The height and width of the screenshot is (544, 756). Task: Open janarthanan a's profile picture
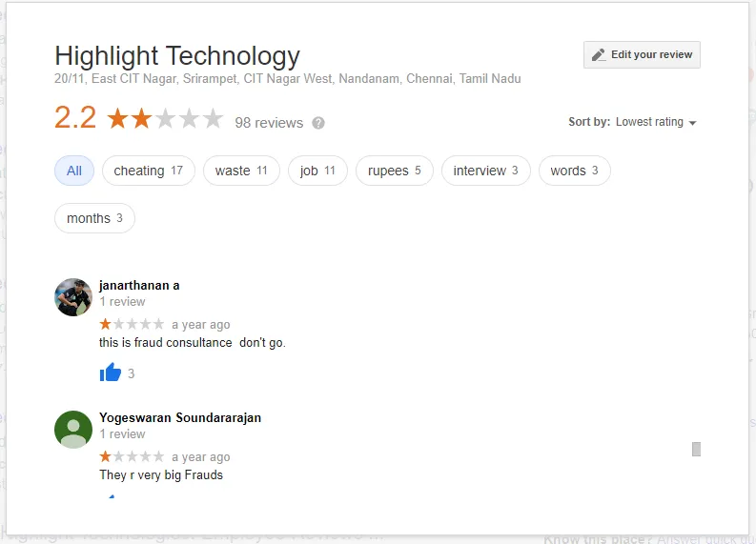73,297
